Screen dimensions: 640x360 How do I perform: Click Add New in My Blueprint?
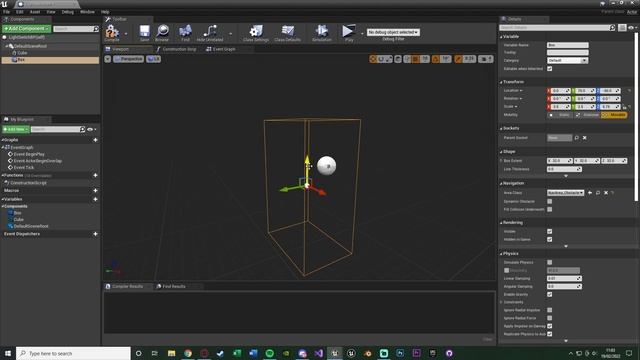[x=16, y=129]
